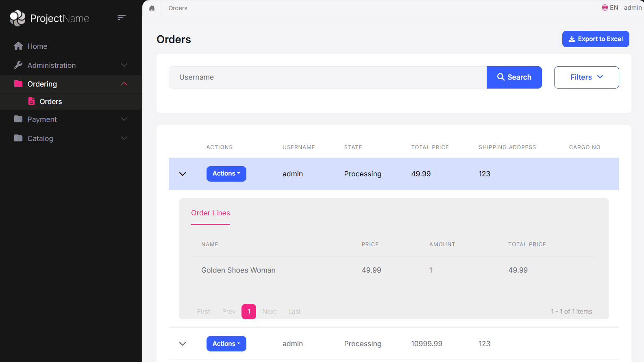The image size is (644, 362).
Task: Open the Catalog menu label
Action: point(40,139)
